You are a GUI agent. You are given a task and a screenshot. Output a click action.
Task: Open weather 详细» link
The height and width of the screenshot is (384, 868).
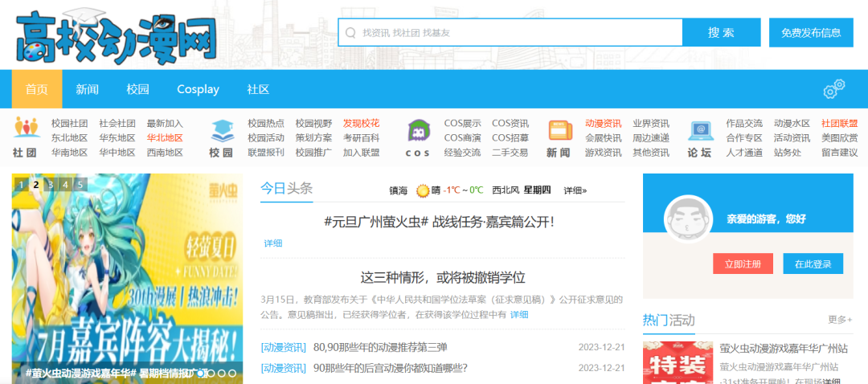pos(575,190)
